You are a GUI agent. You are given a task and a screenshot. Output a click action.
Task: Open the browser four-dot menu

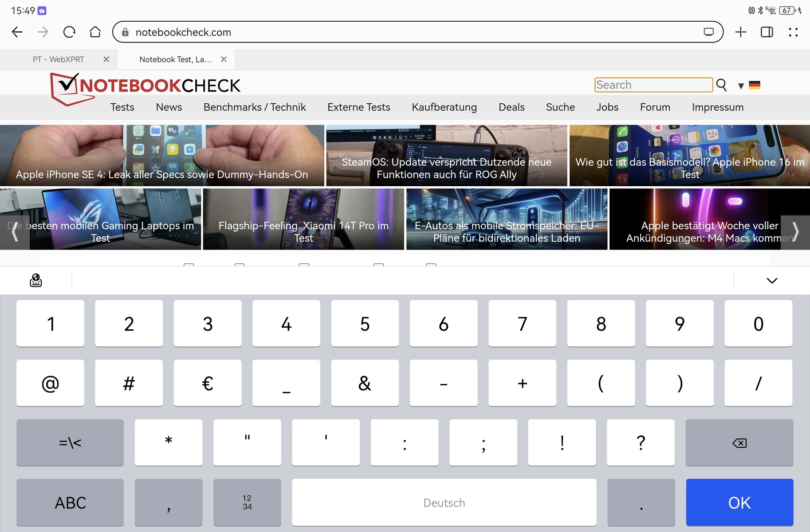793,32
